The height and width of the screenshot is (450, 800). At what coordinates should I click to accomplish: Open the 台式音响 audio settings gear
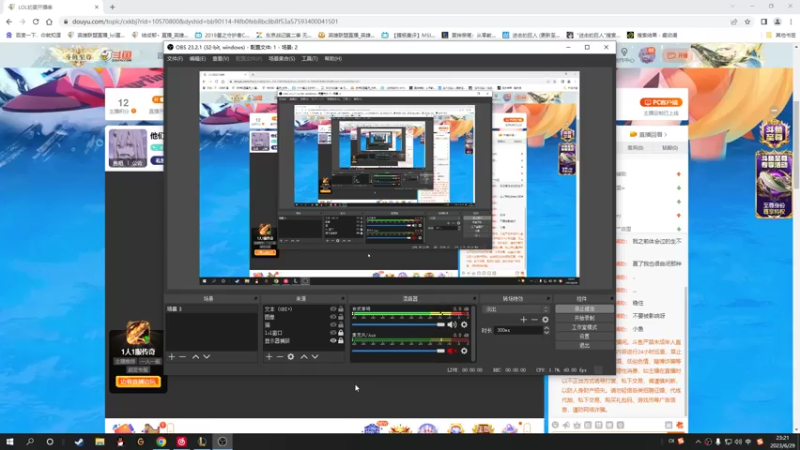tap(464, 324)
